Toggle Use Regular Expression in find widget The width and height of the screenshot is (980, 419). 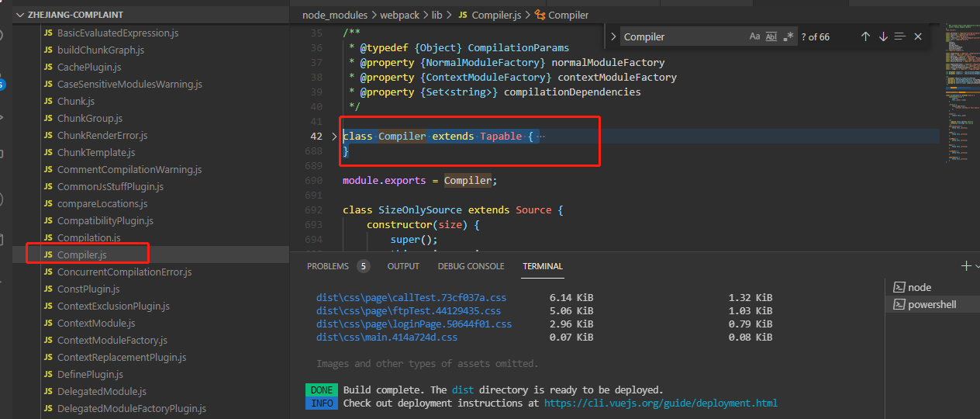(788, 36)
